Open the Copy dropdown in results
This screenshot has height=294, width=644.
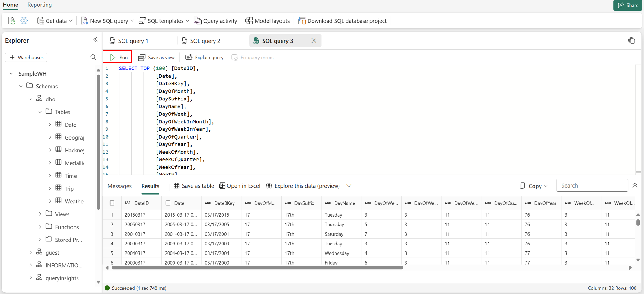click(534, 186)
